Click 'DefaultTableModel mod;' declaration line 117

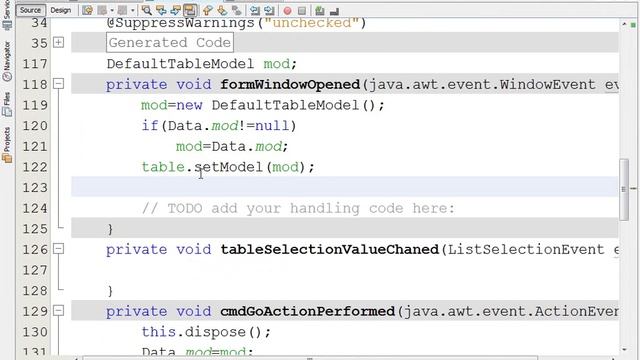tap(202, 64)
